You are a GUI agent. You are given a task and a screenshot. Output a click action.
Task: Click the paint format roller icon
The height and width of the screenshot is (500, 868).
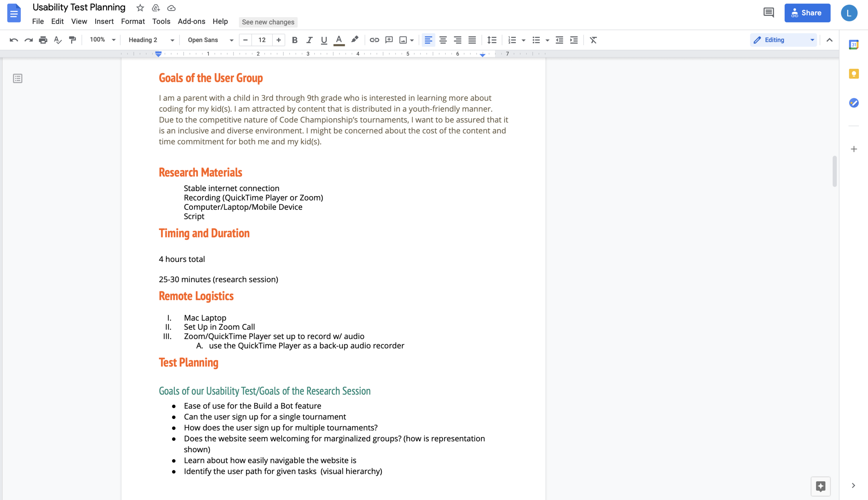click(72, 40)
